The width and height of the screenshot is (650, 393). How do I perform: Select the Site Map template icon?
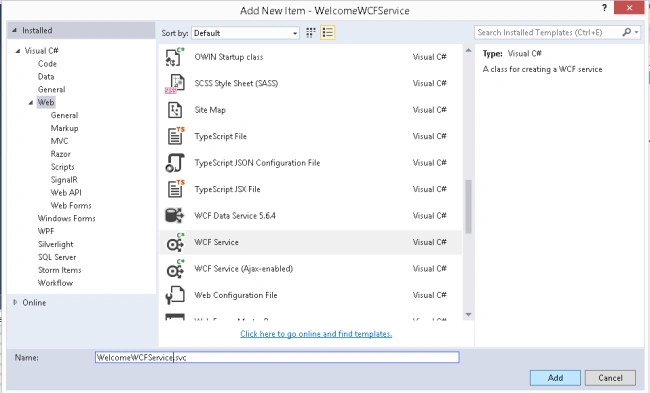click(x=175, y=110)
